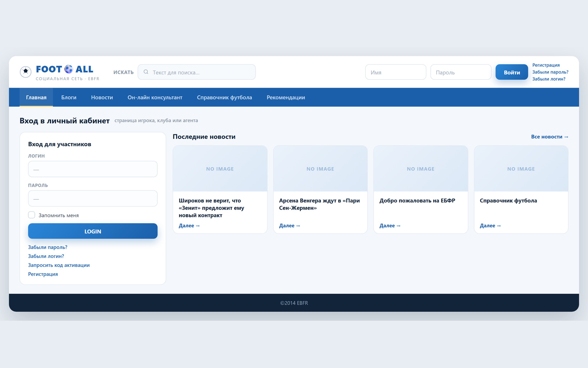The width and height of the screenshot is (588, 368).
Task: Focus the header Имя field
Action: [396, 72]
